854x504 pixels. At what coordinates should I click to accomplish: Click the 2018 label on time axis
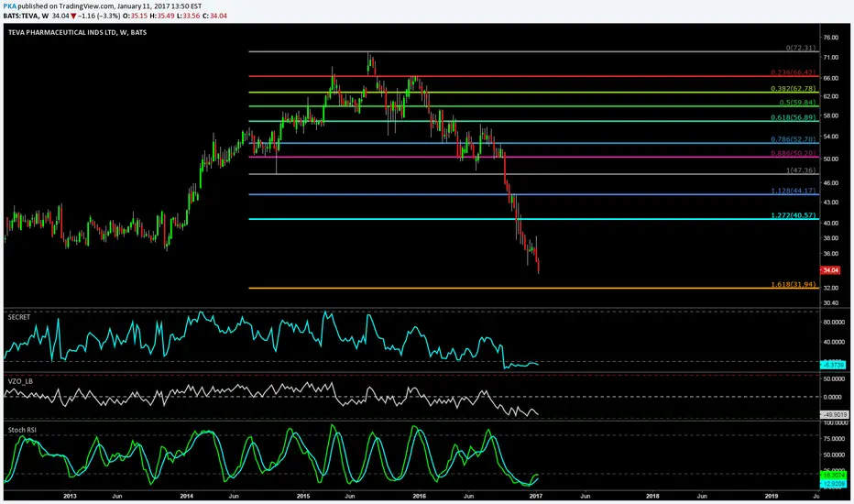pyautogui.click(x=652, y=496)
